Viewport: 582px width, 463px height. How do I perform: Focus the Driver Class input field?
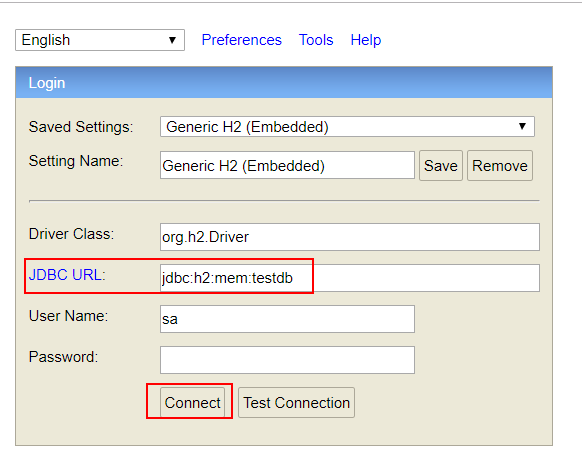pos(350,237)
